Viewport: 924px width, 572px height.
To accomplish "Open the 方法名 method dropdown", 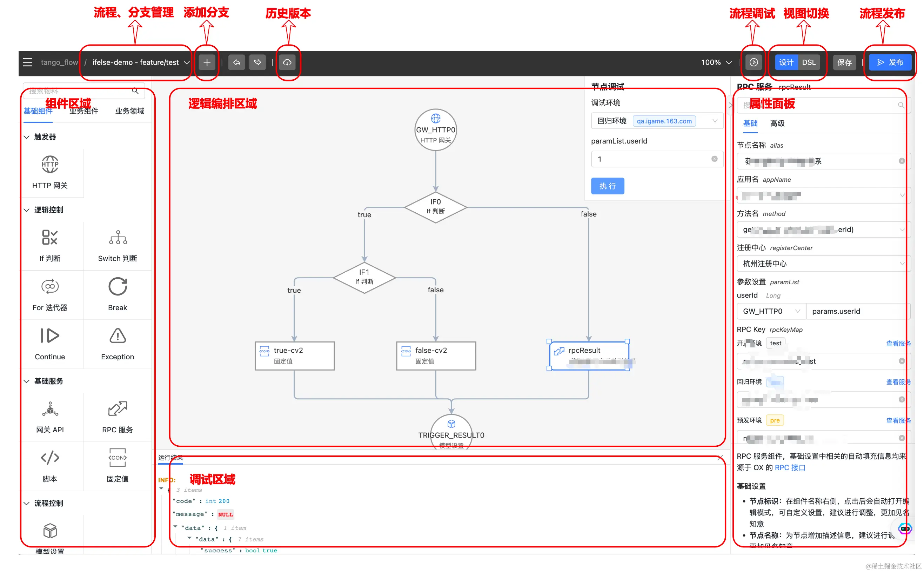I will coord(823,229).
